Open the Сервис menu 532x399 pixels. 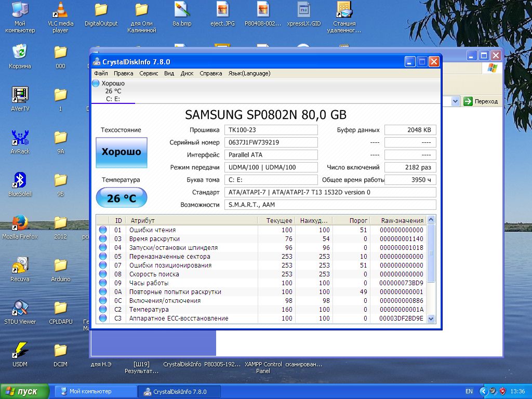coord(149,73)
